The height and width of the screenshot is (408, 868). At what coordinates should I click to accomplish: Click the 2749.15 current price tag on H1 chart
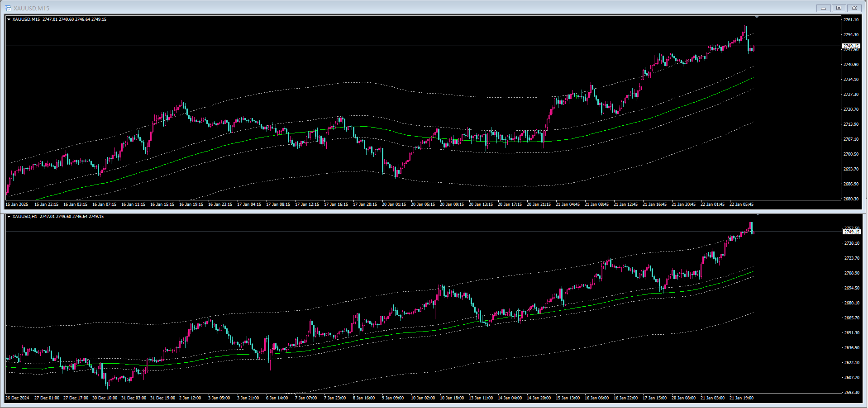coord(851,232)
